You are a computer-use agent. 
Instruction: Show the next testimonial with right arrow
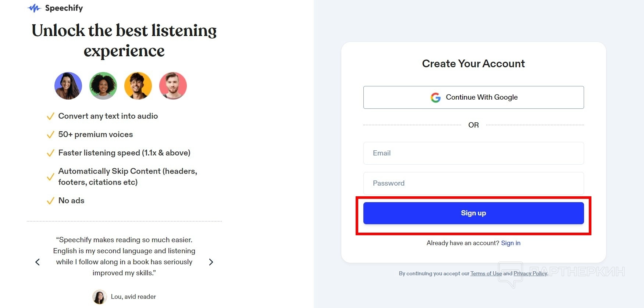[211, 262]
